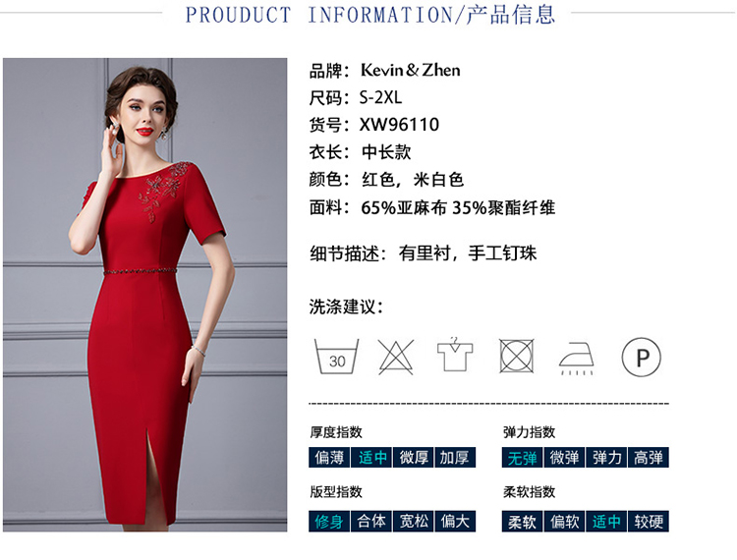
Task: Choose 微弹 elasticity option
Action: coord(564,457)
